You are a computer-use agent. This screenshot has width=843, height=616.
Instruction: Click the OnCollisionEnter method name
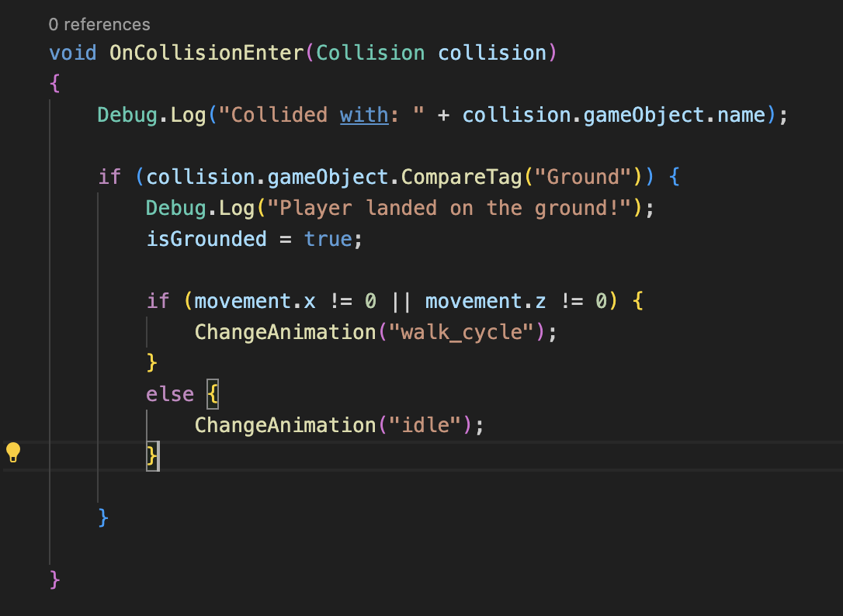[x=207, y=53]
